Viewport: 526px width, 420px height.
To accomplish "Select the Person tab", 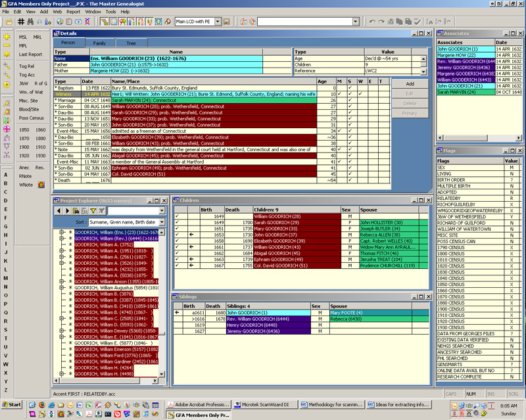I will pyautogui.click(x=68, y=43).
